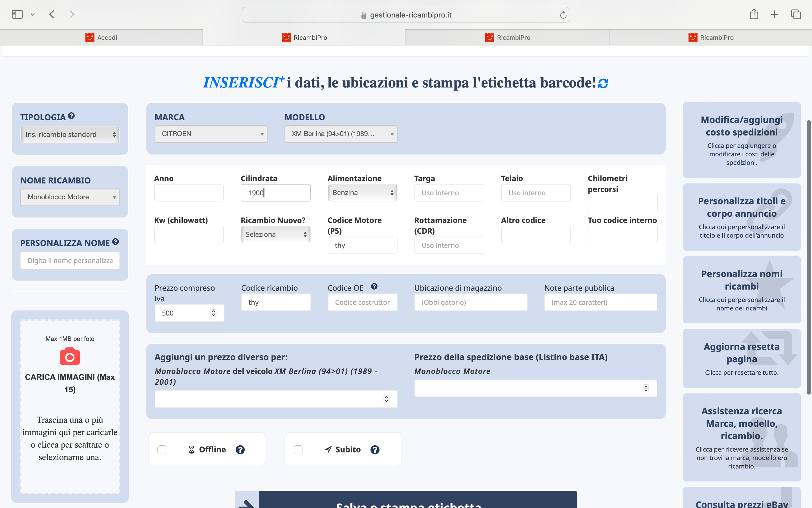The width and height of the screenshot is (812, 508).
Task: Open the Alimentazione Benzina dropdown
Action: click(x=362, y=192)
